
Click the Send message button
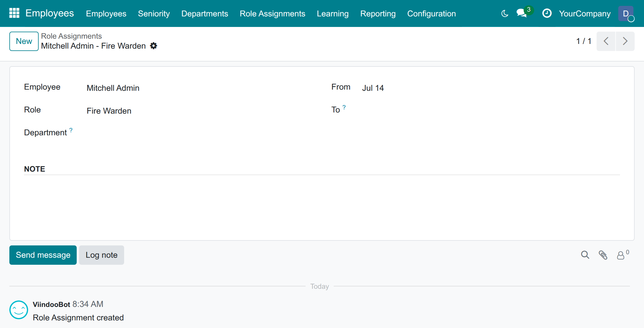click(x=43, y=255)
